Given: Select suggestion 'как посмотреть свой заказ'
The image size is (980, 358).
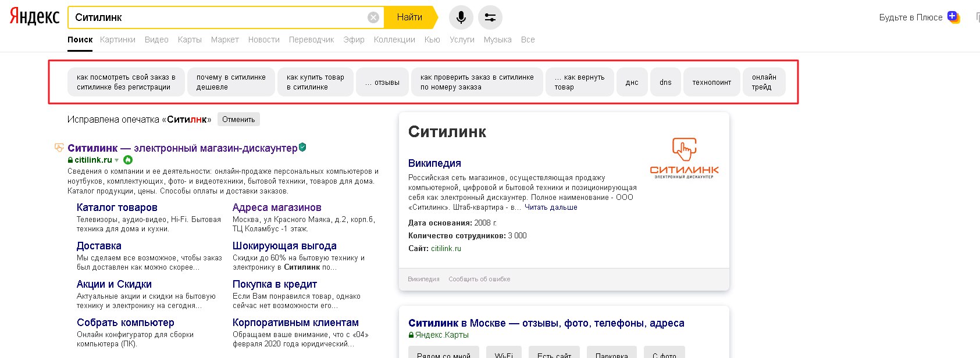Looking at the screenshot, I should tap(126, 82).
